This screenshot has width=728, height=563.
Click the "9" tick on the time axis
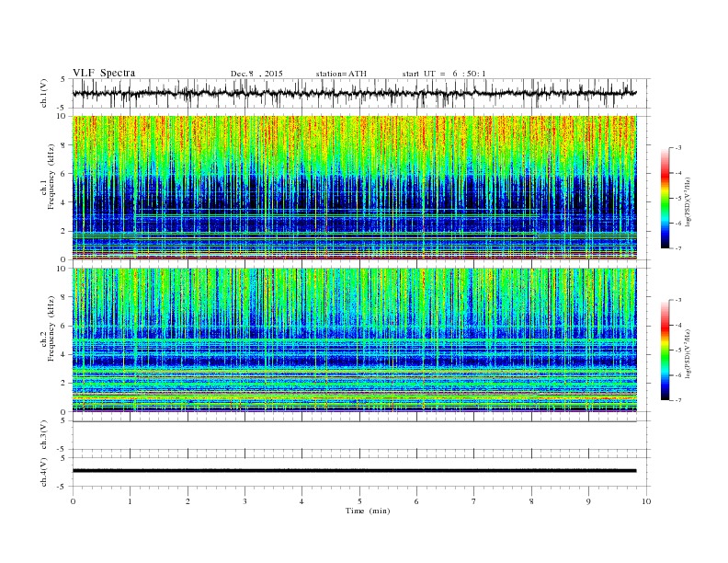pos(588,501)
